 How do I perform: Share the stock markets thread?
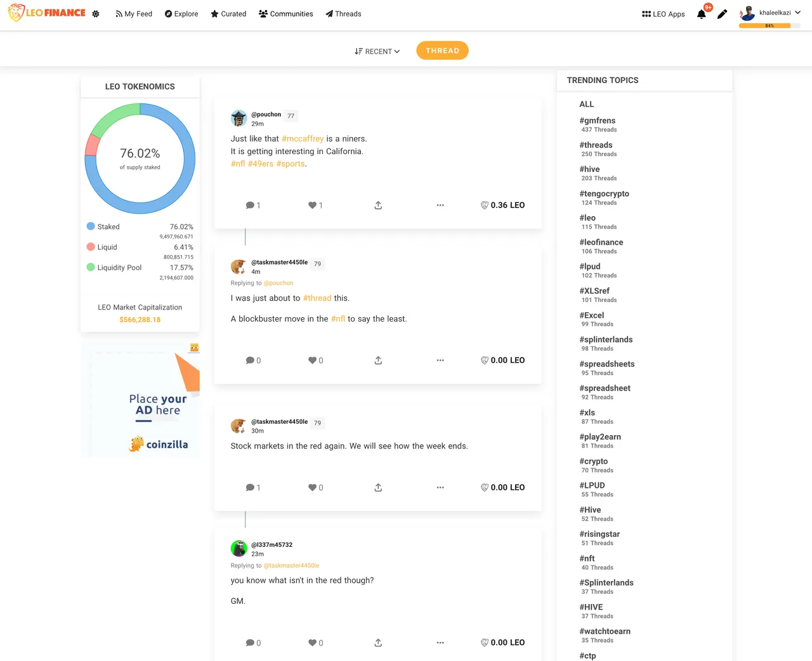point(378,488)
